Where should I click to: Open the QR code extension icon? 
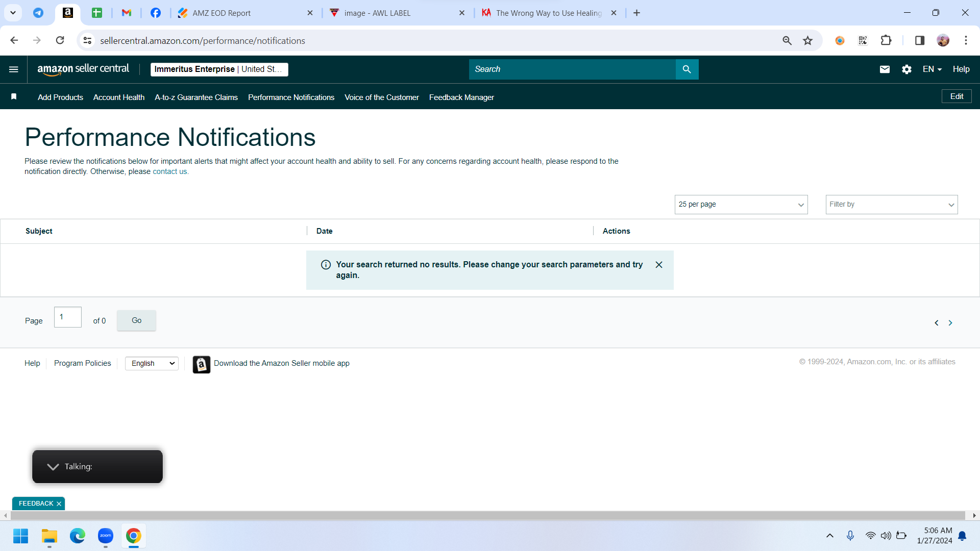click(x=863, y=40)
